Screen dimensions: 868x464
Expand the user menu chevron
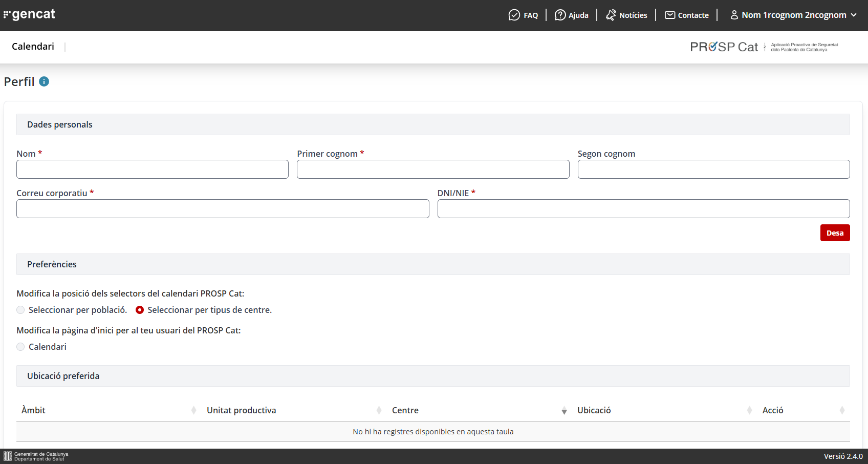coord(854,15)
